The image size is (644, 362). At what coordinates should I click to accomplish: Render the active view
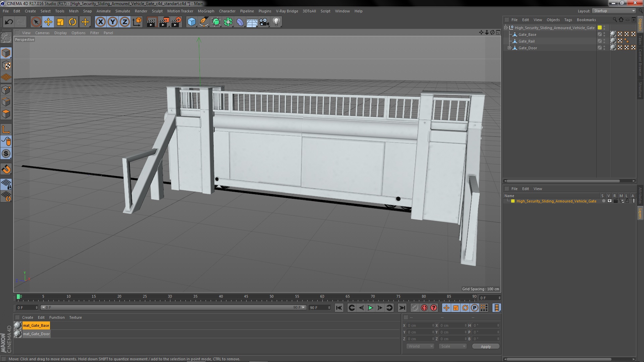click(152, 22)
